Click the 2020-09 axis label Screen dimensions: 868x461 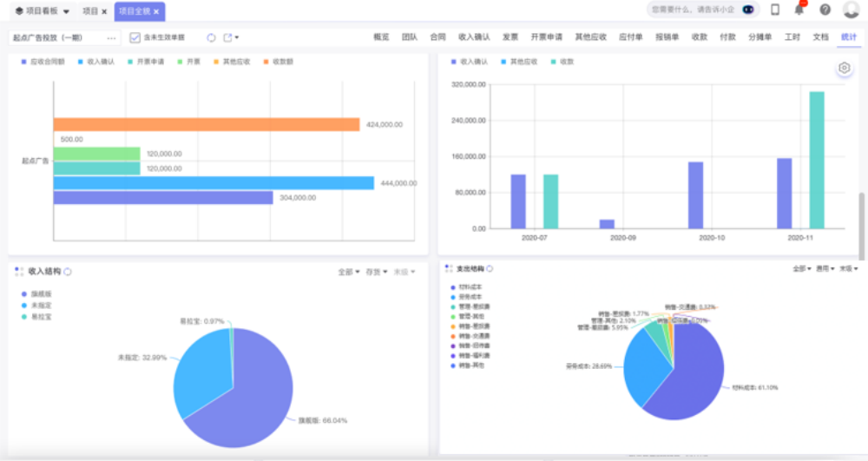[622, 238]
